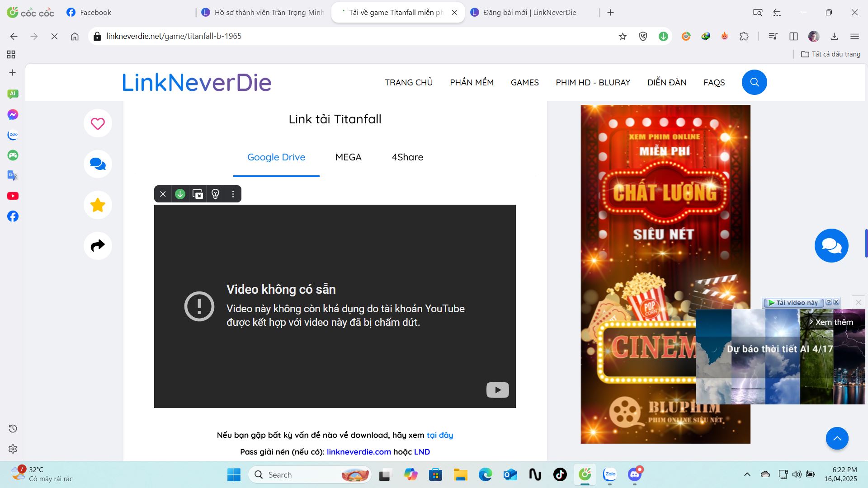868x488 pixels.
Task: Click picture-in-picture icon above video
Action: (198, 194)
